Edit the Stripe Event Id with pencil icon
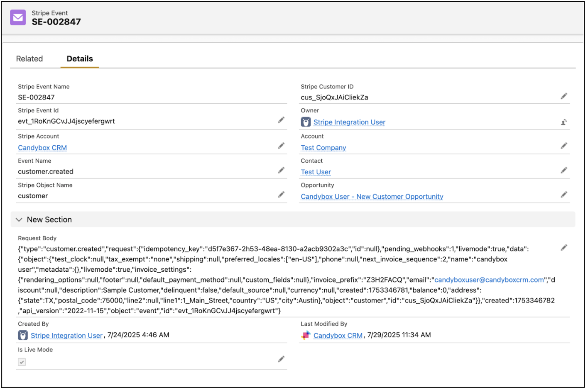This screenshot has height=390, width=588. pyautogui.click(x=281, y=120)
